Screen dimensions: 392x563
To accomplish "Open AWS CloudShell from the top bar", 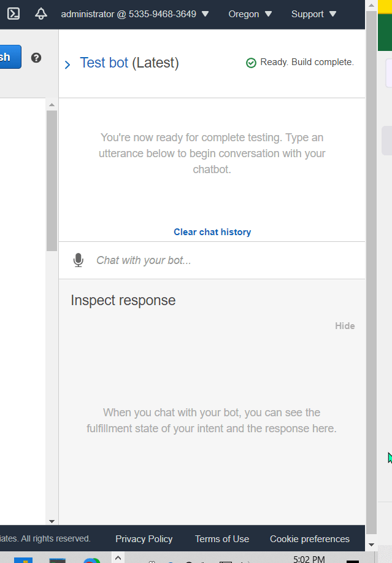I will 13,14.
